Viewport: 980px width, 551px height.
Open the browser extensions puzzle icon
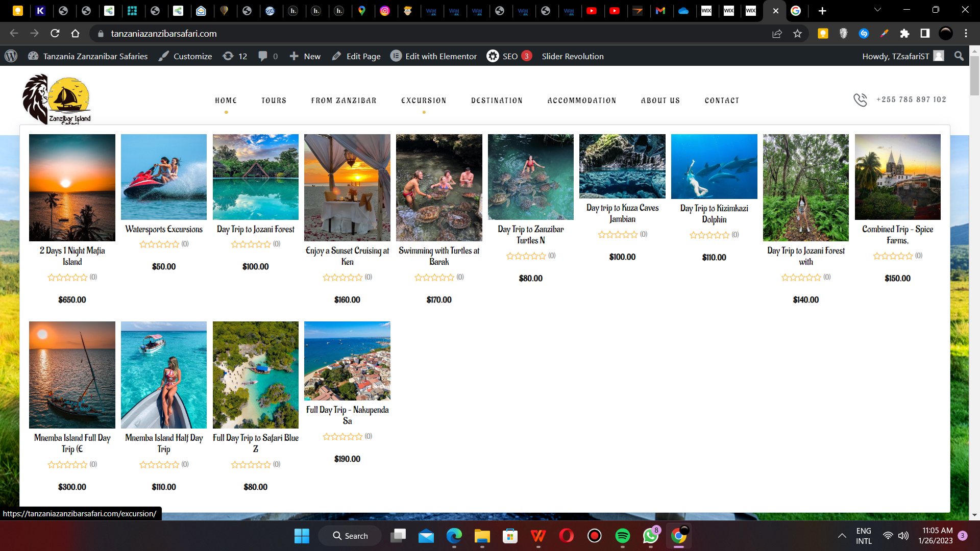(x=904, y=33)
